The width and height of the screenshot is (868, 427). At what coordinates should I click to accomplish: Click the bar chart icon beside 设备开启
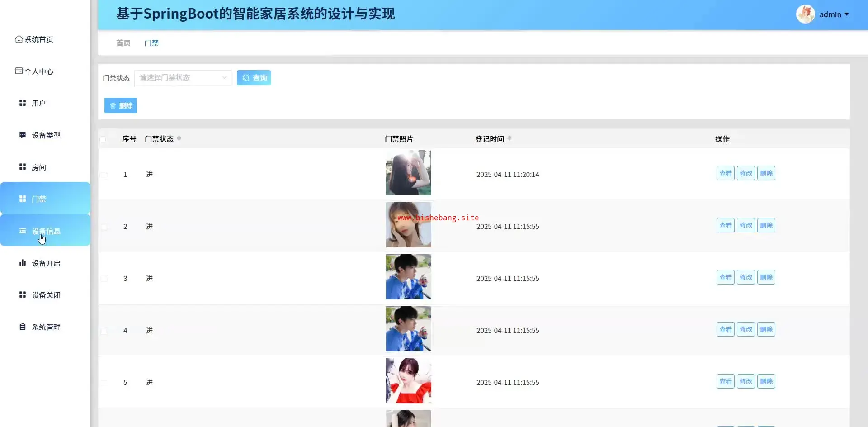coord(23,262)
